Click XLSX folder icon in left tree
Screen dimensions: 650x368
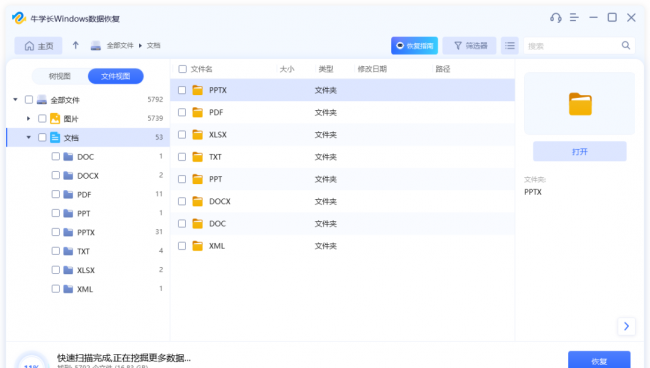(68, 270)
